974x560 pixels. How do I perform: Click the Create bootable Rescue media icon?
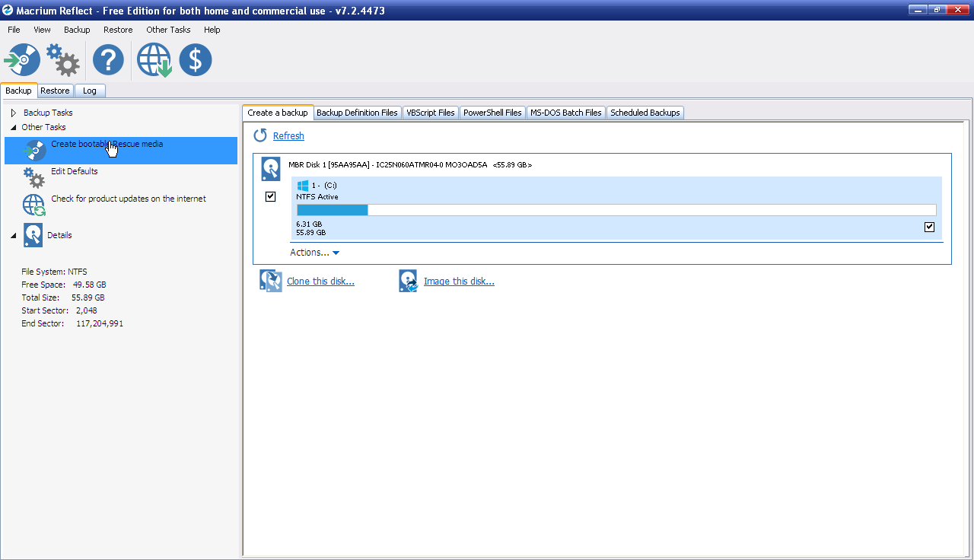[x=35, y=150]
